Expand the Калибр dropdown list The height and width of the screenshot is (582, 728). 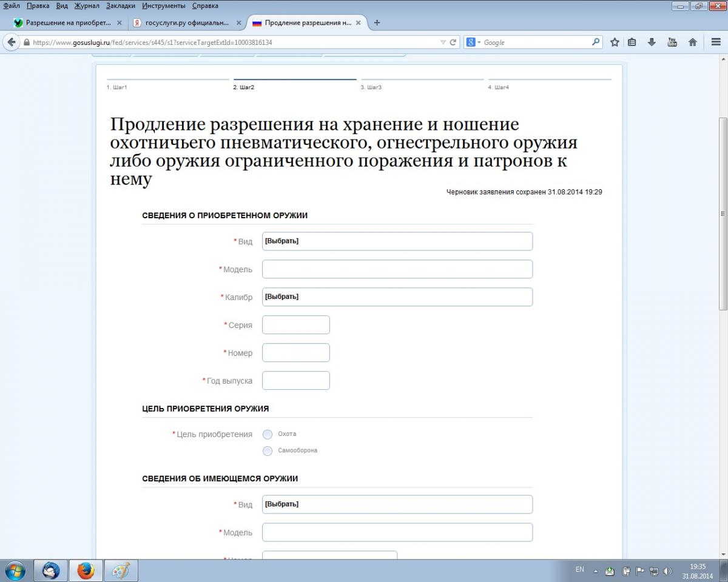click(397, 297)
